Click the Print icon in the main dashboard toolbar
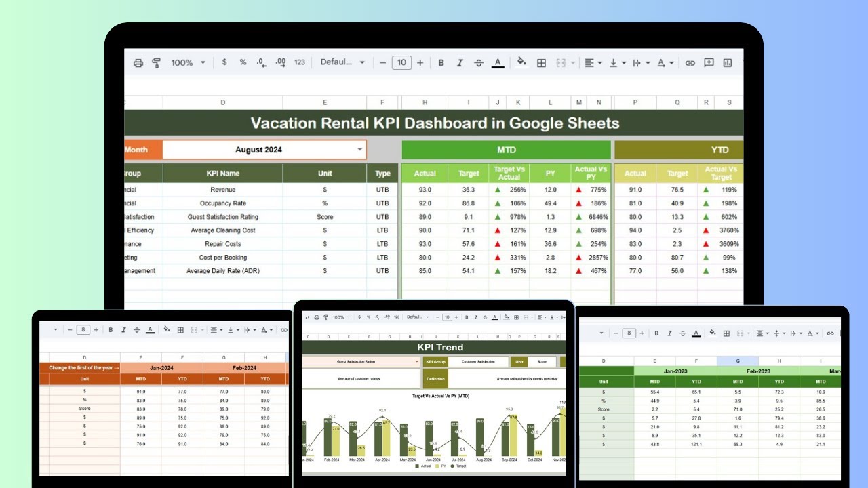The width and height of the screenshot is (868, 488). point(138,62)
